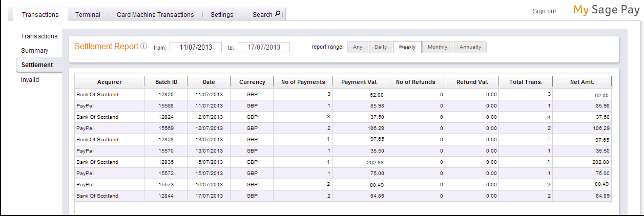Click the Settlement Report info icon
Image resolution: width=644 pixels, height=216 pixels.
pyautogui.click(x=144, y=47)
